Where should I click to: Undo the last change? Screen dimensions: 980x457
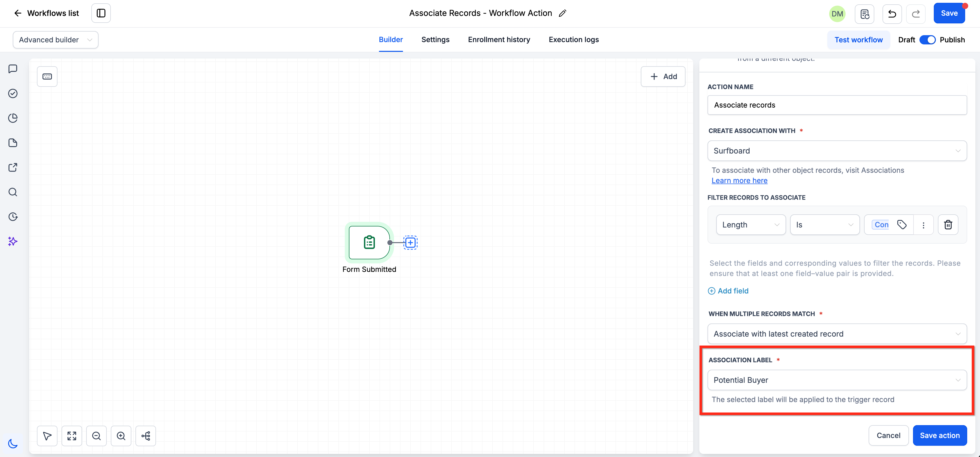tap(892, 14)
